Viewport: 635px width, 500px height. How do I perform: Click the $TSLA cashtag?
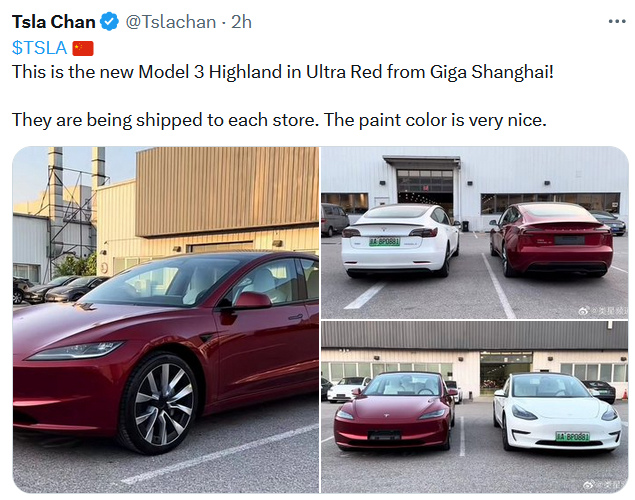pos(39,48)
